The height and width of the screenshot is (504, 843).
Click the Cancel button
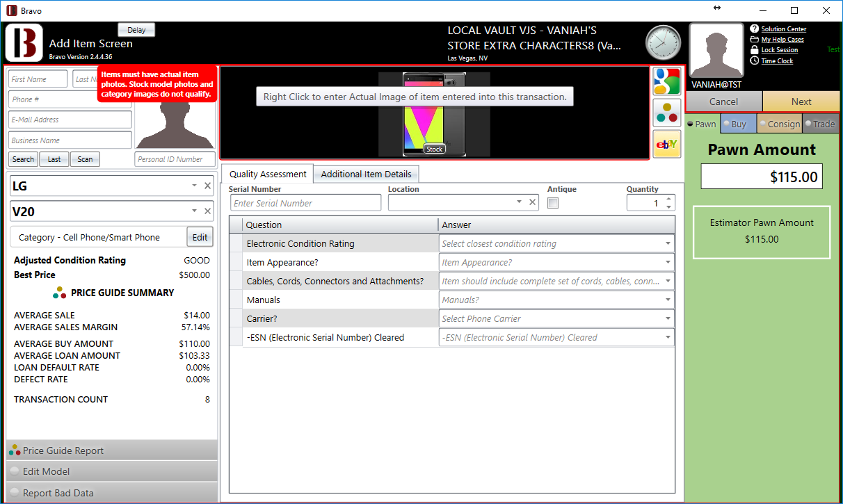click(x=723, y=101)
